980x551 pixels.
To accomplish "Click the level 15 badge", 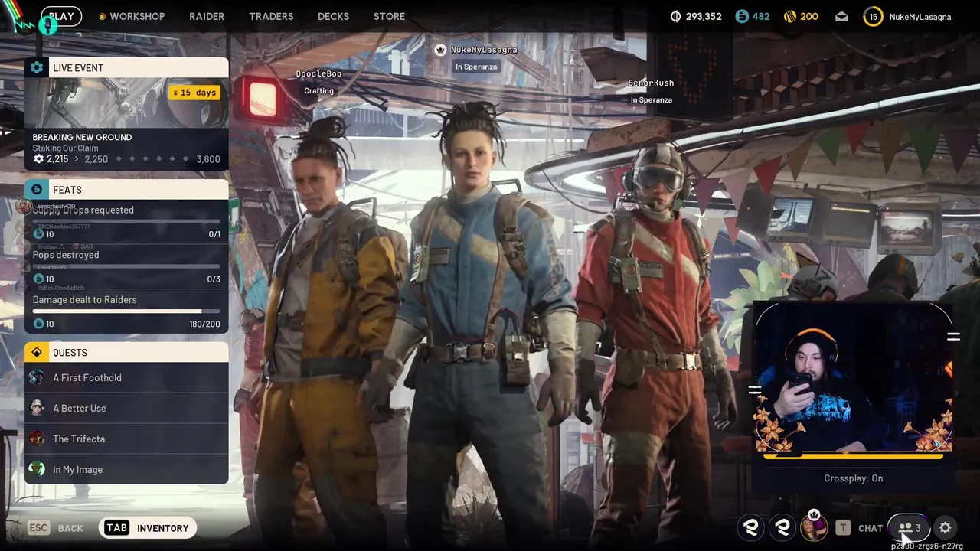I will pyautogui.click(x=873, y=16).
